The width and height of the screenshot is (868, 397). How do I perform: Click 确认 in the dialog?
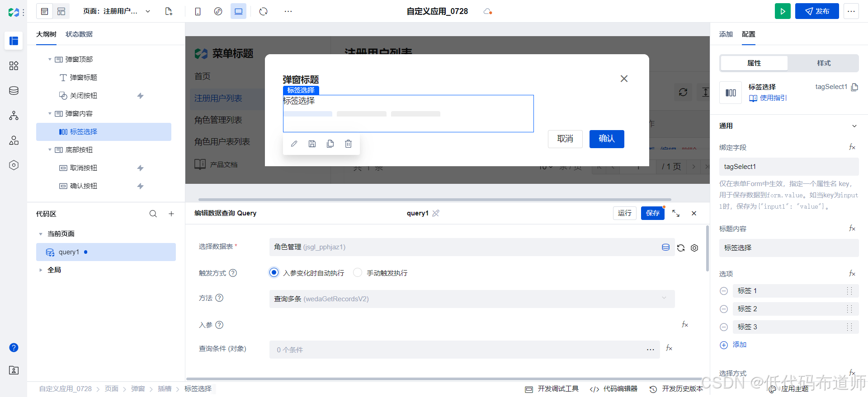click(x=607, y=139)
